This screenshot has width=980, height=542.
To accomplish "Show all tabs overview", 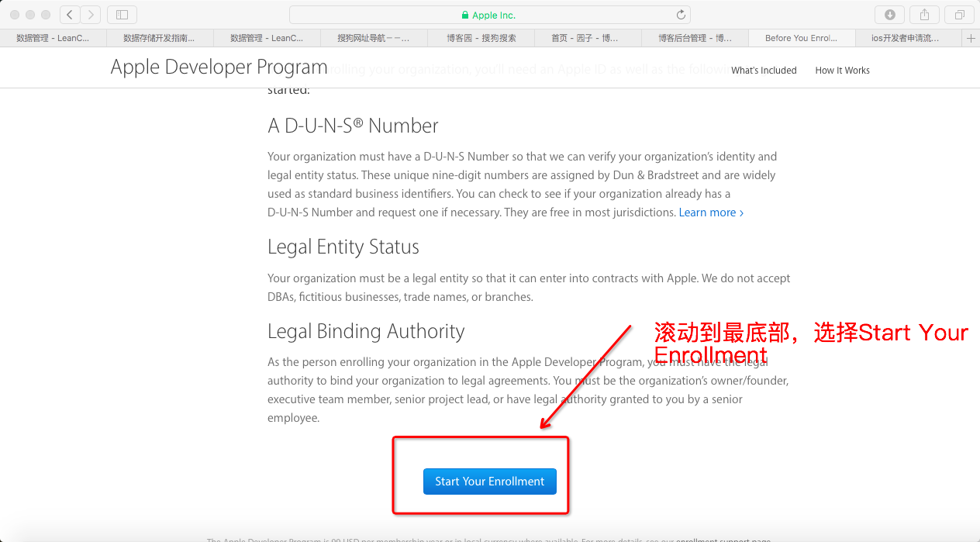I will point(959,15).
